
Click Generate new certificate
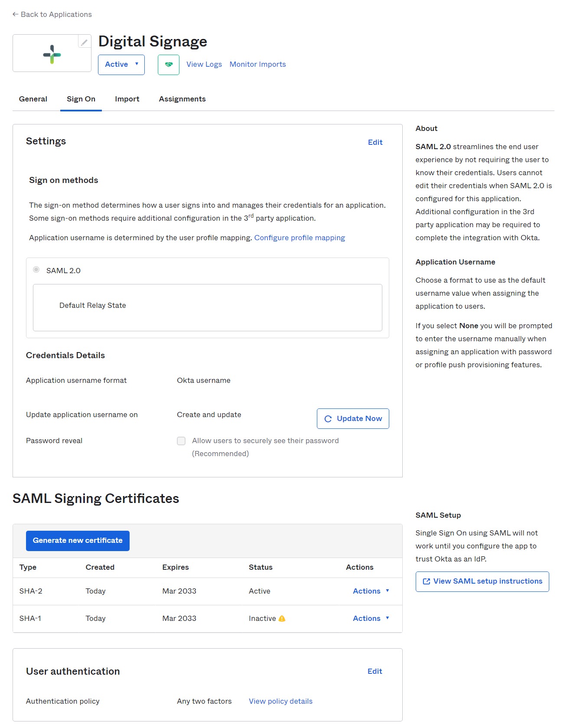78,541
